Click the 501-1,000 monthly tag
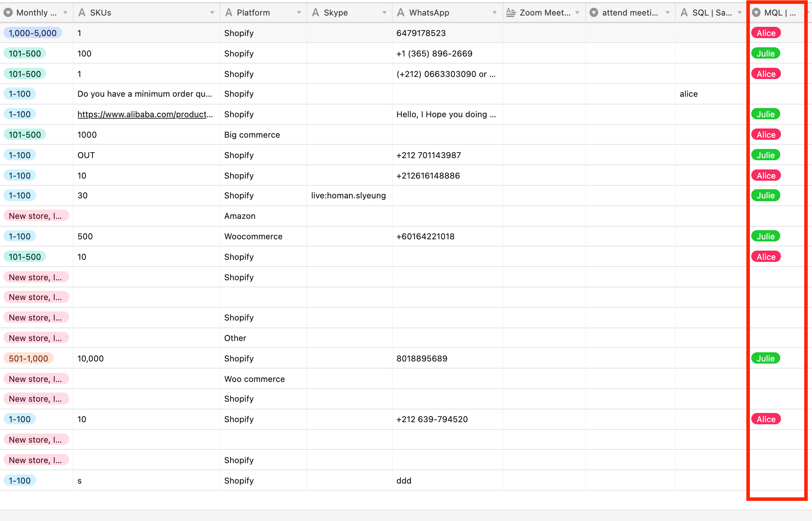 [28, 359]
